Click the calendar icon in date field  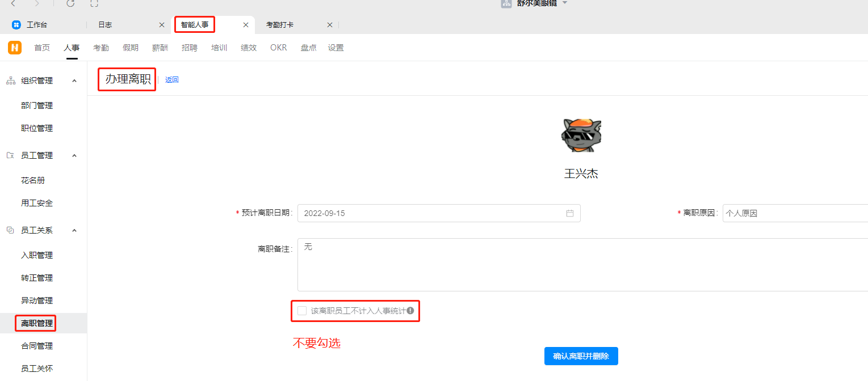pyautogui.click(x=570, y=213)
